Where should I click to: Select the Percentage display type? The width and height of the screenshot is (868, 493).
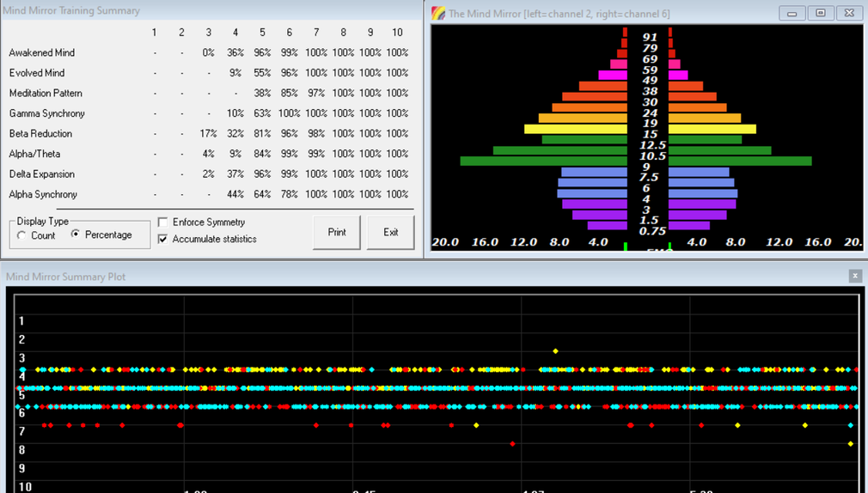[76, 234]
